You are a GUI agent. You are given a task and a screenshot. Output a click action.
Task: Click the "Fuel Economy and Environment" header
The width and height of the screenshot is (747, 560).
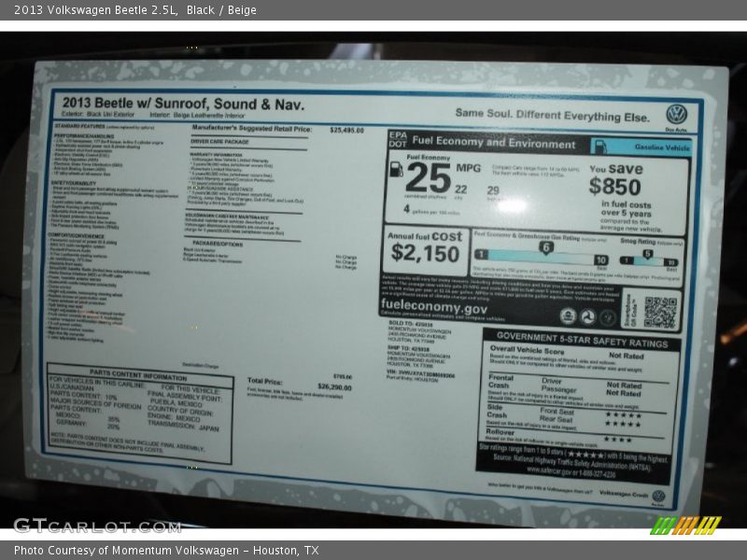click(x=494, y=143)
